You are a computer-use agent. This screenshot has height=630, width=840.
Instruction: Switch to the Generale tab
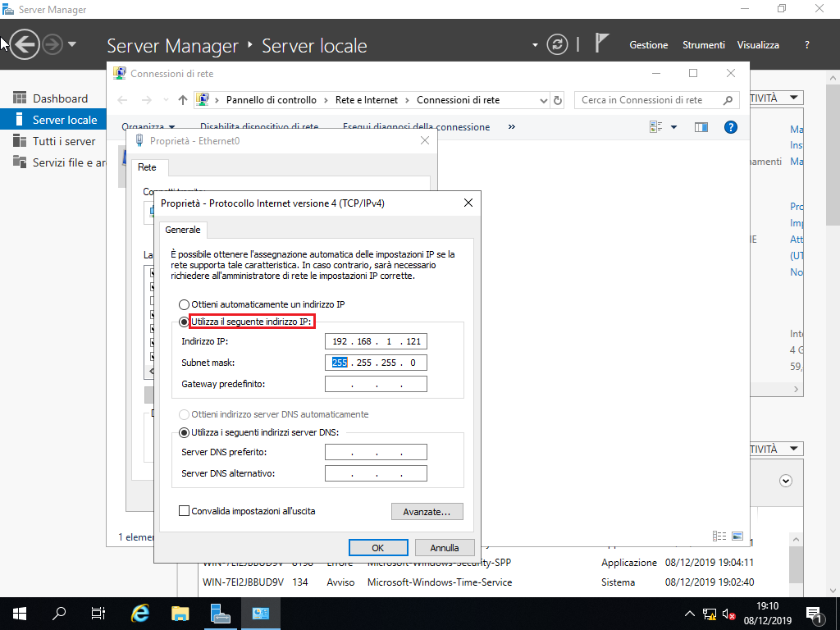pos(183,230)
